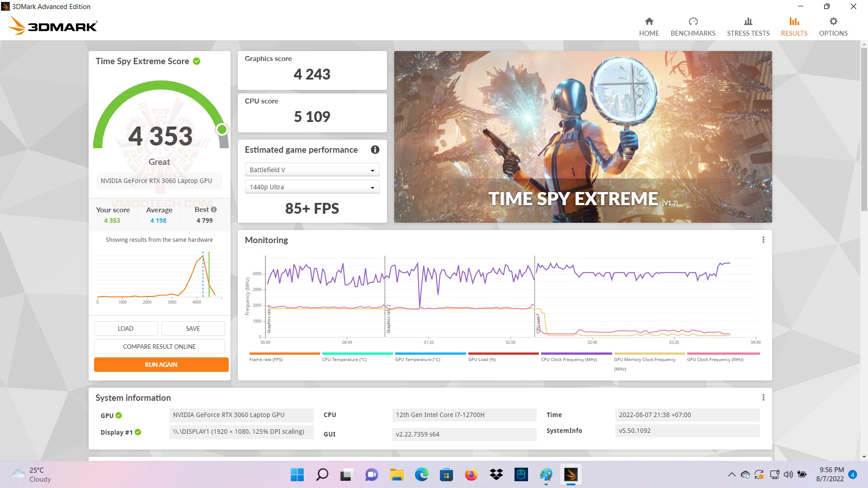This screenshot has width=868, height=488.
Task: Click the verified checkmark beside Display #1
Action: point(137,432)
